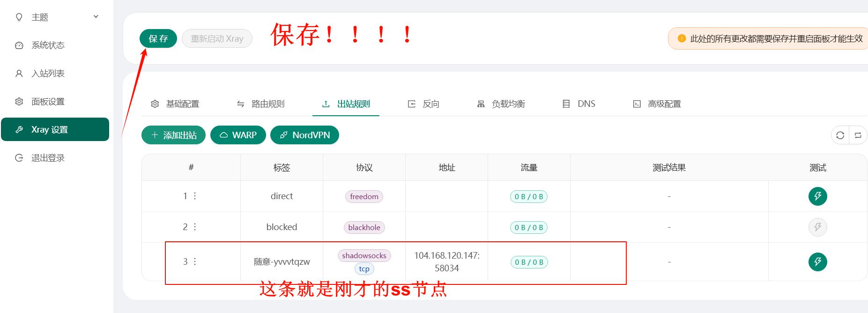Switch to the 反向 tab

[423, 104]
